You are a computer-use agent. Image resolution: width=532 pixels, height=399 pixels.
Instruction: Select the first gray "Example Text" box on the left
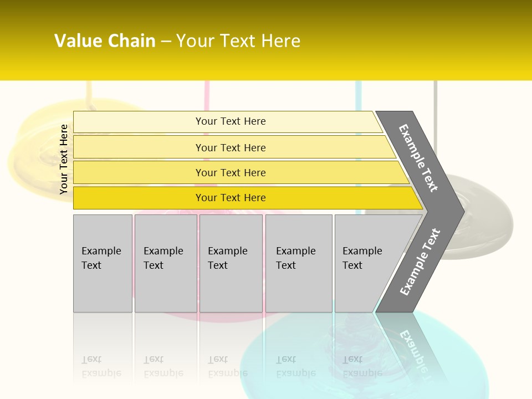click(102, 263)
